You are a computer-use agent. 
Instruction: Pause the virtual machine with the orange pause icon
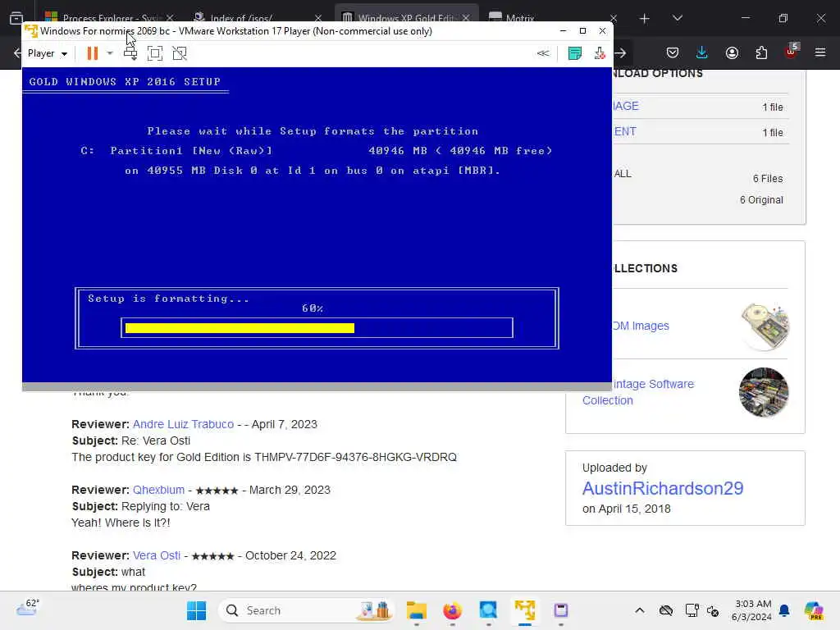92,53
